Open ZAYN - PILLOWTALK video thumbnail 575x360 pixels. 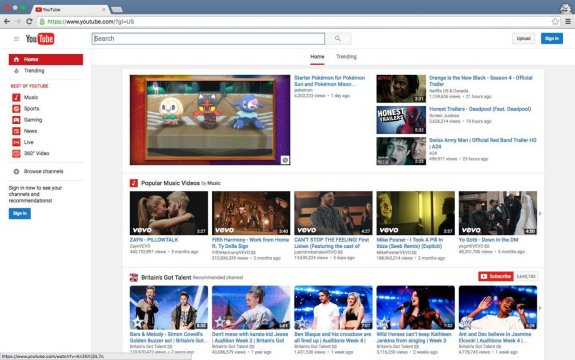click(x=169, y=213)
